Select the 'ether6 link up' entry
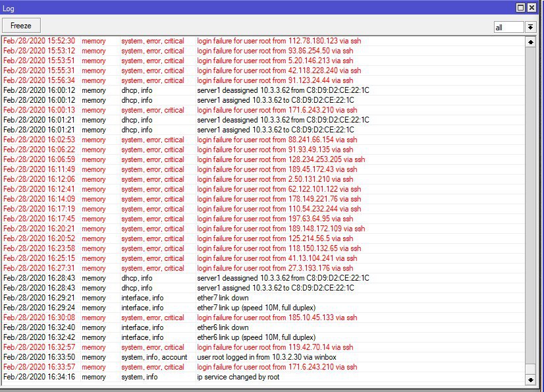 click(x=263, y=338)
